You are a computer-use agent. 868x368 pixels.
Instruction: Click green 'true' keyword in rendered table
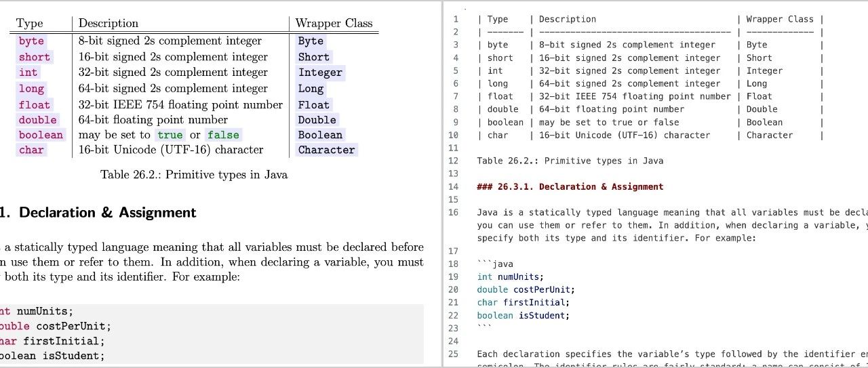point(170,135)
